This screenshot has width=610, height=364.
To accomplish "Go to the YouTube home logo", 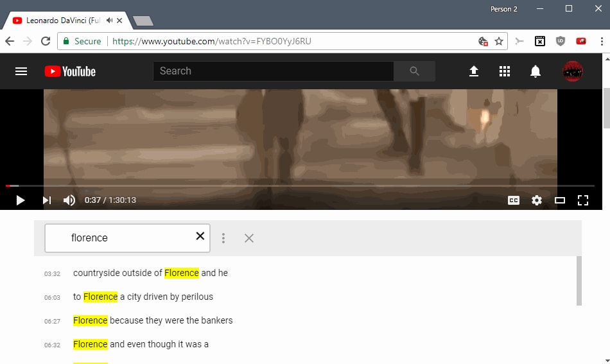I will 70,71.
